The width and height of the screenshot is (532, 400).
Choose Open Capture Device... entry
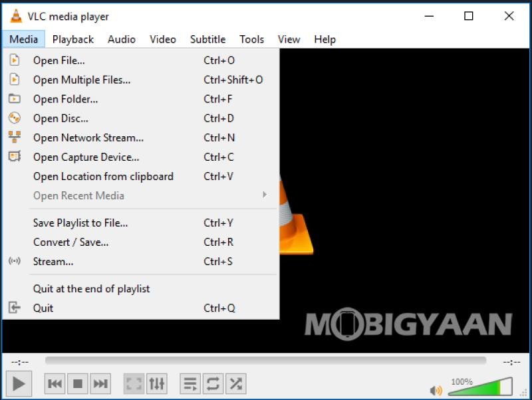point(141,157)
